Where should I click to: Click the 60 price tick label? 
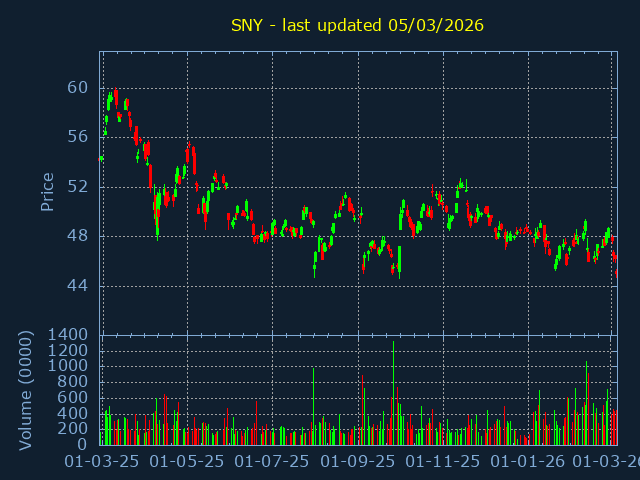click(78, 88)
